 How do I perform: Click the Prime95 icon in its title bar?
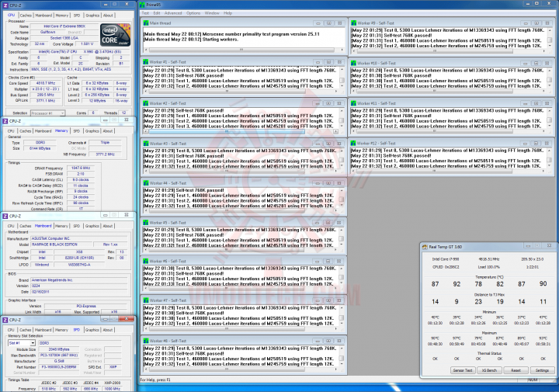click(143, 5)
